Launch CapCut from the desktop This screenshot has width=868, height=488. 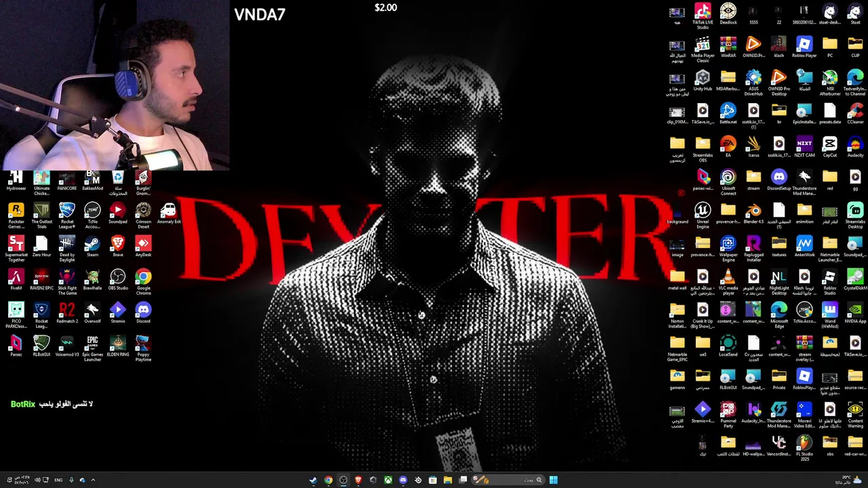830,147
